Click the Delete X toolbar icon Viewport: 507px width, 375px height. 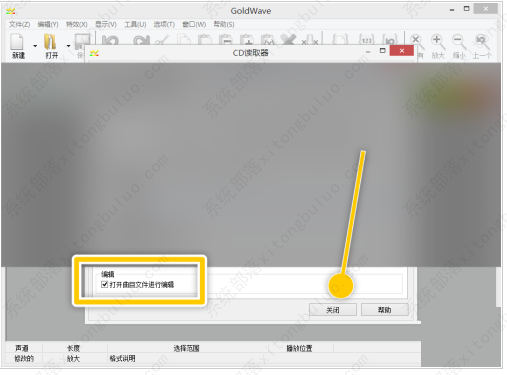288,40
